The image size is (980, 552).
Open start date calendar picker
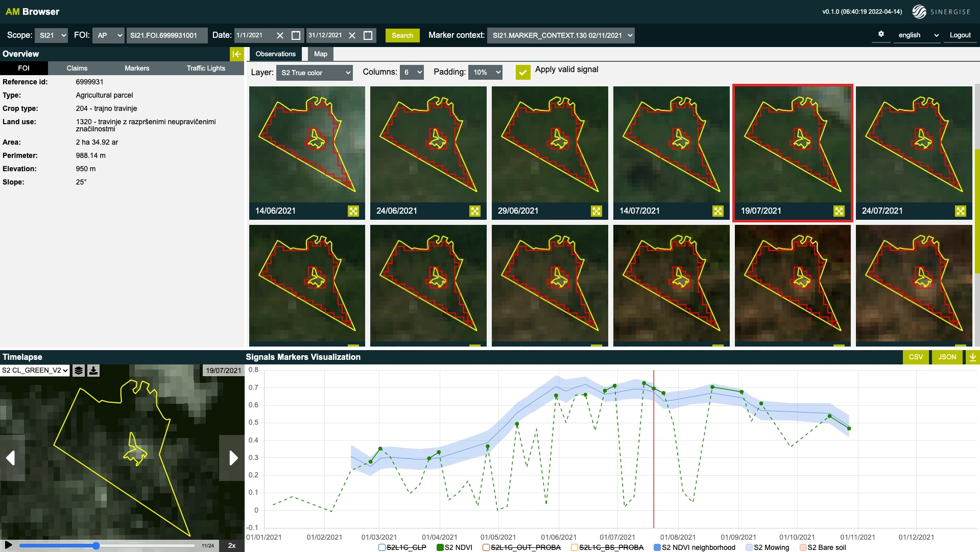[296, 35]
